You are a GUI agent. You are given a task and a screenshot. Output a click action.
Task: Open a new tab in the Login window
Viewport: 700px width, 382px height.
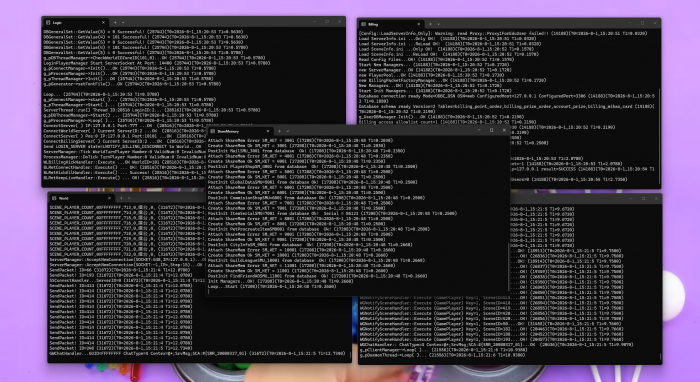coord(115,22)
